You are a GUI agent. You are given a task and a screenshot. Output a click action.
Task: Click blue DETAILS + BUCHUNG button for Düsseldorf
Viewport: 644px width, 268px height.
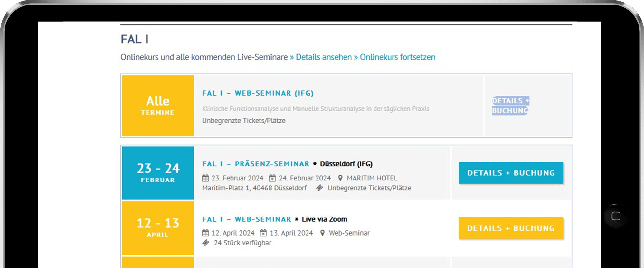coord(511,173)
